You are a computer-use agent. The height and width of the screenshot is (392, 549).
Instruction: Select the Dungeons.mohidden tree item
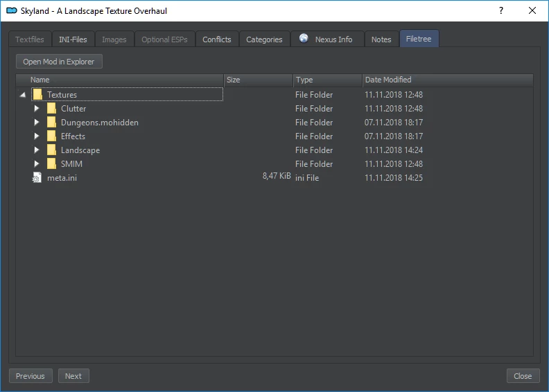tap(100, 123)
